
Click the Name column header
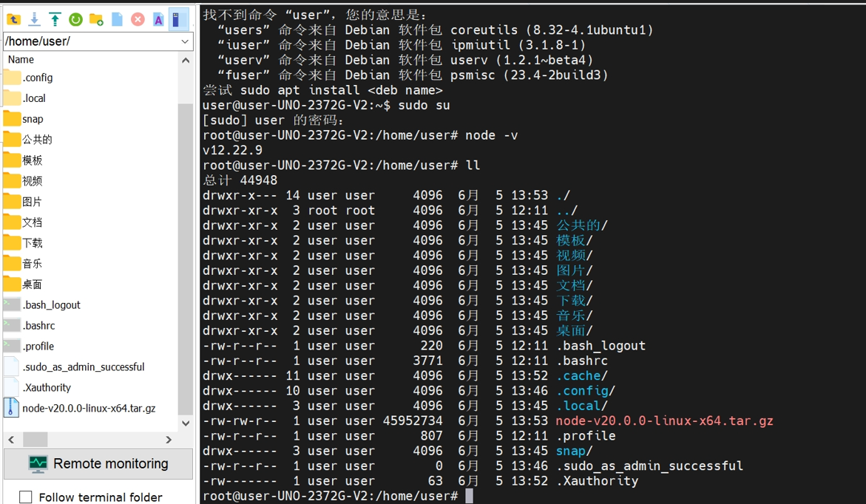tap(21, 60)
